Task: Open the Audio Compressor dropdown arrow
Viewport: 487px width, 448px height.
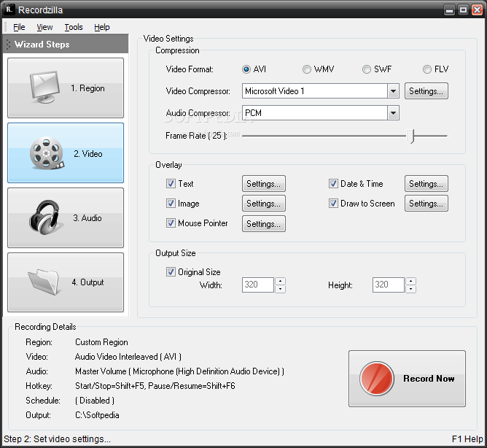Action: [393, 113]
